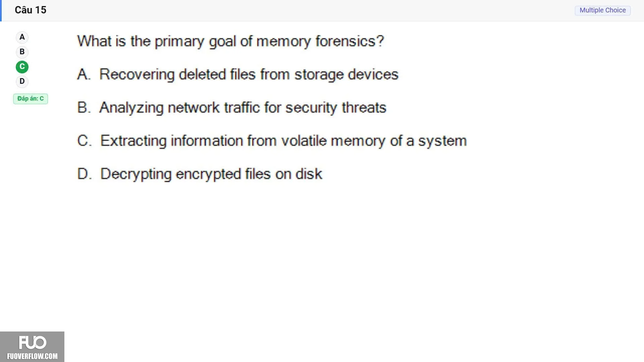Click 'Recovering deleted files from storage devices' option
This screenshot has height=362, width=644.
249,74
